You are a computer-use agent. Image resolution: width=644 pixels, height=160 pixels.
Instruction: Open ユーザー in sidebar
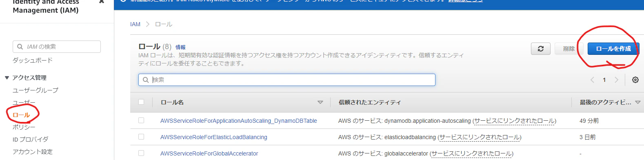(24, 103)
